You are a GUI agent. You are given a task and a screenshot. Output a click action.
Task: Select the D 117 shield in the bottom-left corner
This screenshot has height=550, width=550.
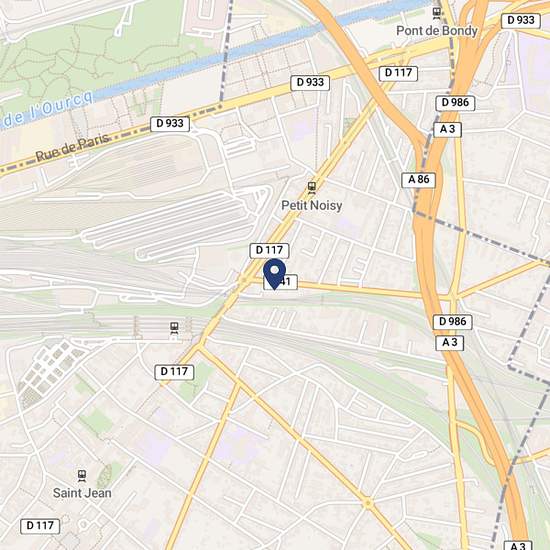(x=40, y=526)
